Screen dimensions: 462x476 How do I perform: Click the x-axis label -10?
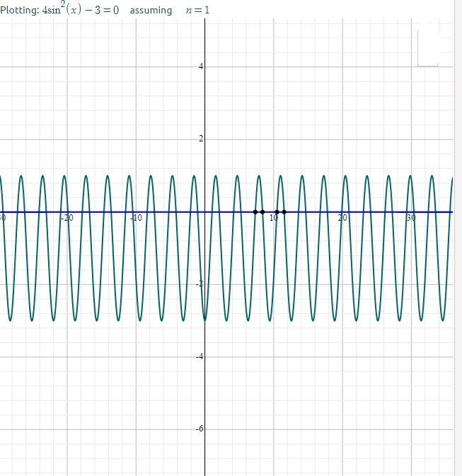(137, 219)
